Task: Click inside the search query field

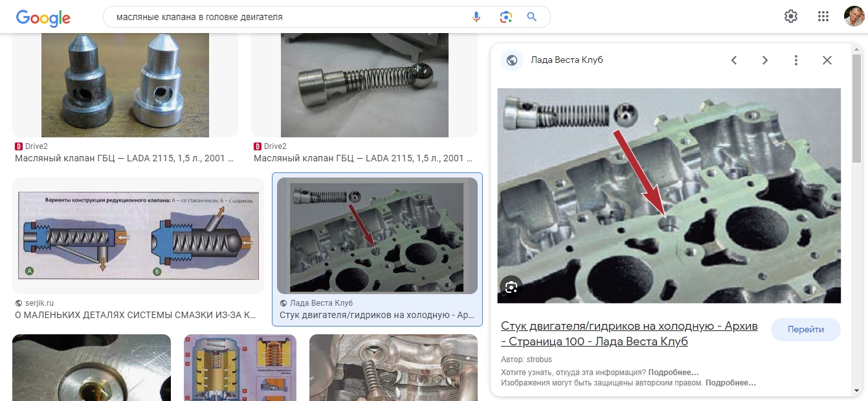Action: [288, 17]
